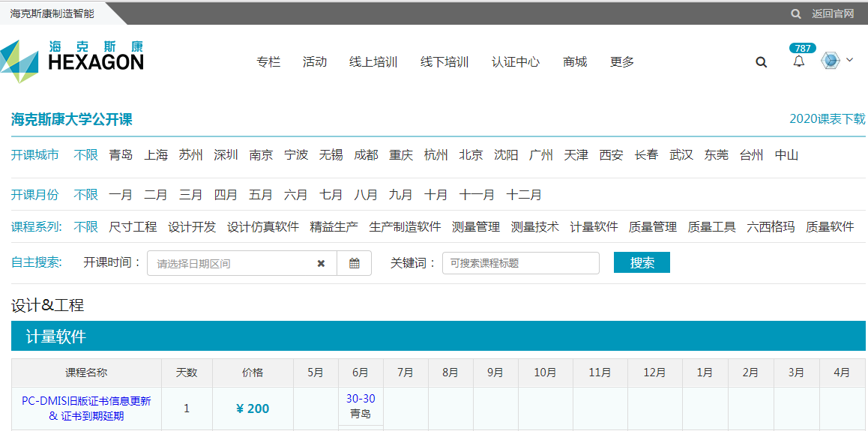Select 不限 for 开课月份
Viewport: 868px width, 431px height.
pyautogui.click(x=85, y=195)
